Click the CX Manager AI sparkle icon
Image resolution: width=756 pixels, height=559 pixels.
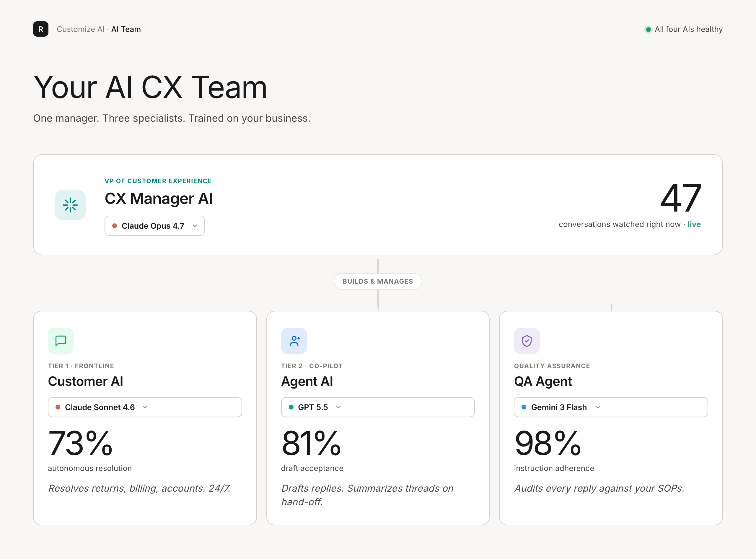click(x=70, y=205)
